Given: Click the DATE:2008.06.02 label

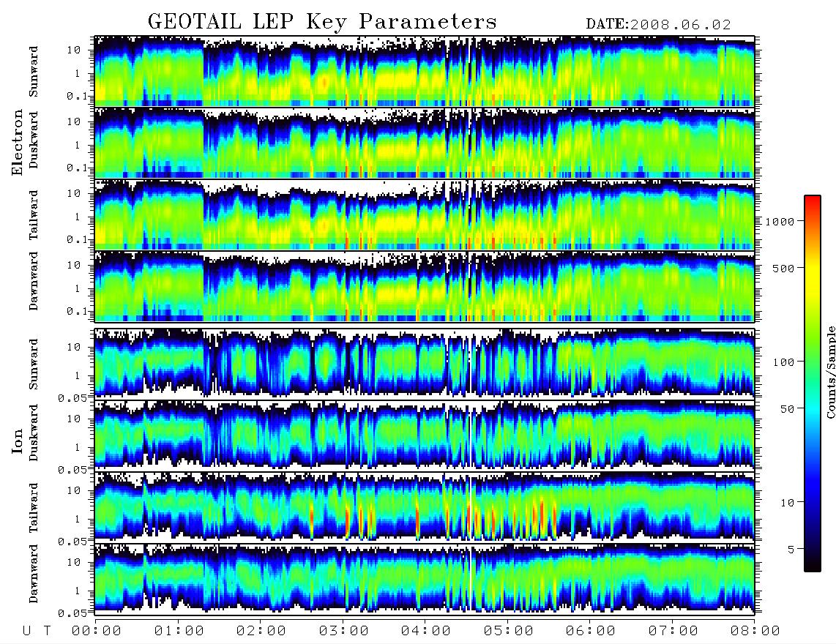Looking at the screenshot, I should coord(658,25).
